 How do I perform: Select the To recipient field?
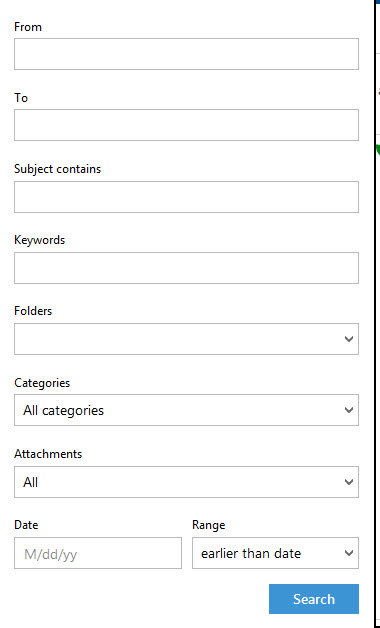[x=186, y=125]
